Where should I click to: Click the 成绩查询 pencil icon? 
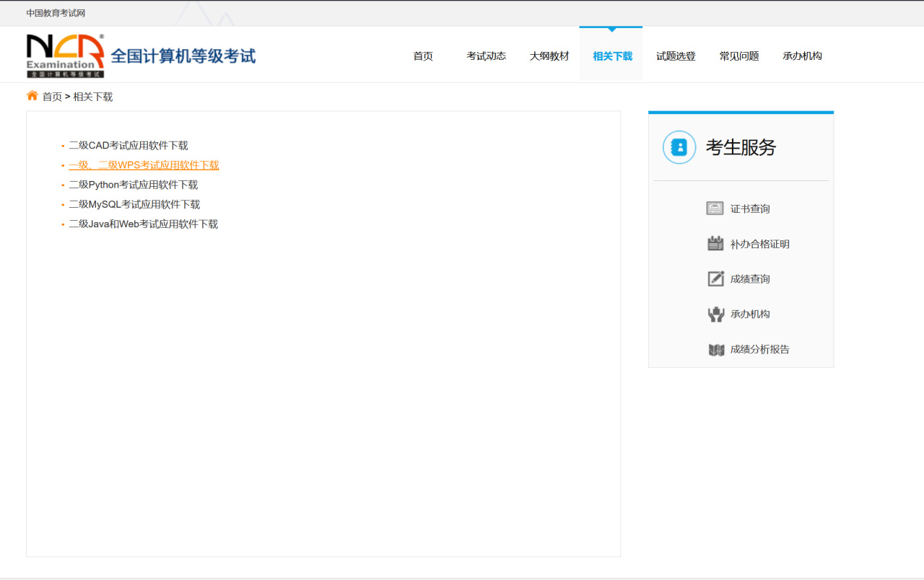coord(715,278)
